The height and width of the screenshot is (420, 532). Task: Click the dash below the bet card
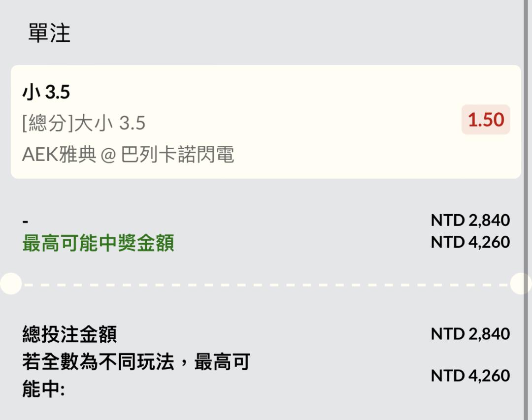pos(26,221)
